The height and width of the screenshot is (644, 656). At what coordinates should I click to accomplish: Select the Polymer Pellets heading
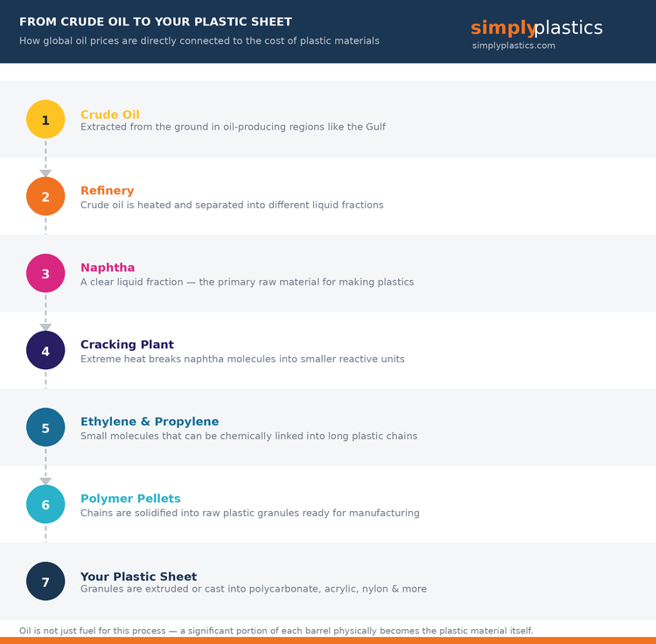[130, 499]
